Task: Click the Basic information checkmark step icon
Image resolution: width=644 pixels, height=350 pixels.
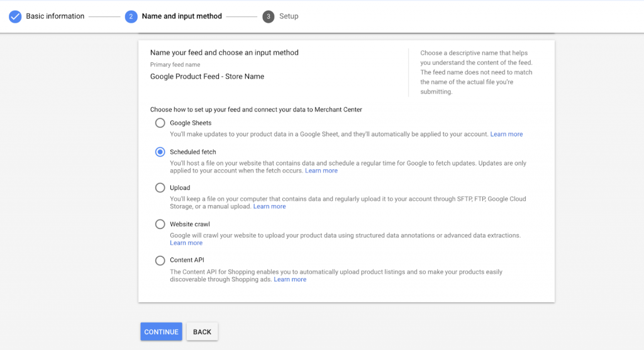Action: [x=15, y=16]
